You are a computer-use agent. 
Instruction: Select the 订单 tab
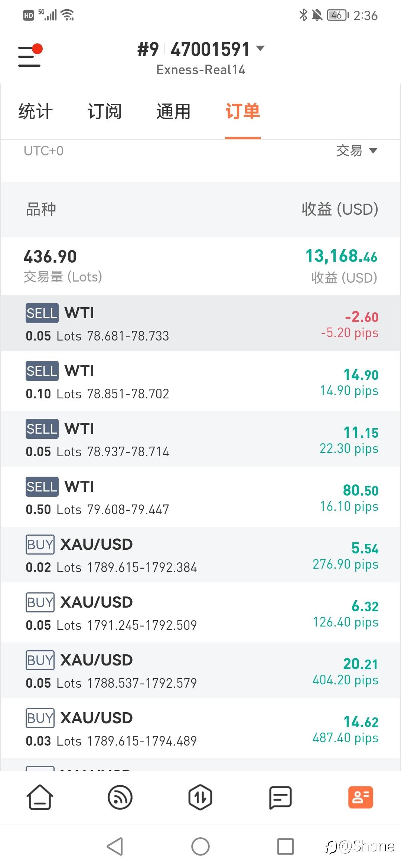(x=242, y=111)
